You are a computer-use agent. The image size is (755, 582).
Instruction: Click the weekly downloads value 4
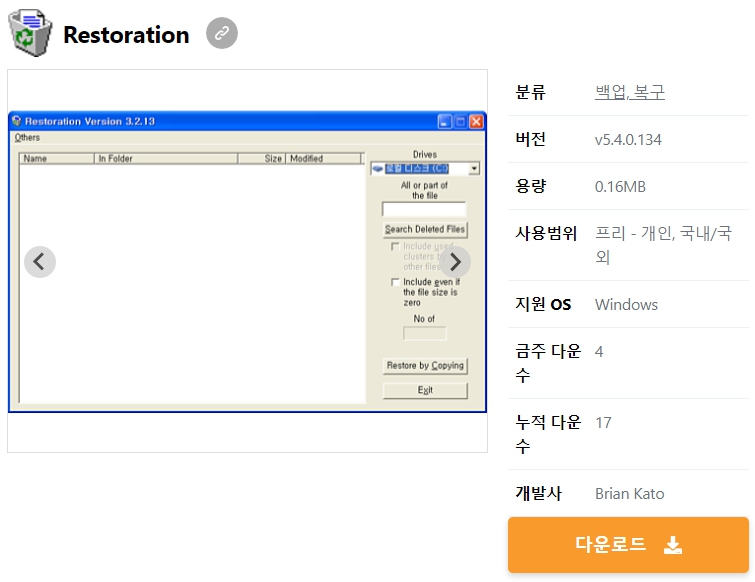point(599,351)
